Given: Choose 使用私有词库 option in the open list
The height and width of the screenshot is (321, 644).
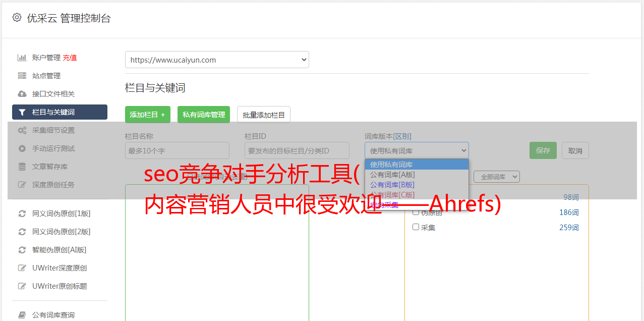Looking at the screenshot, I should [417, 165].
